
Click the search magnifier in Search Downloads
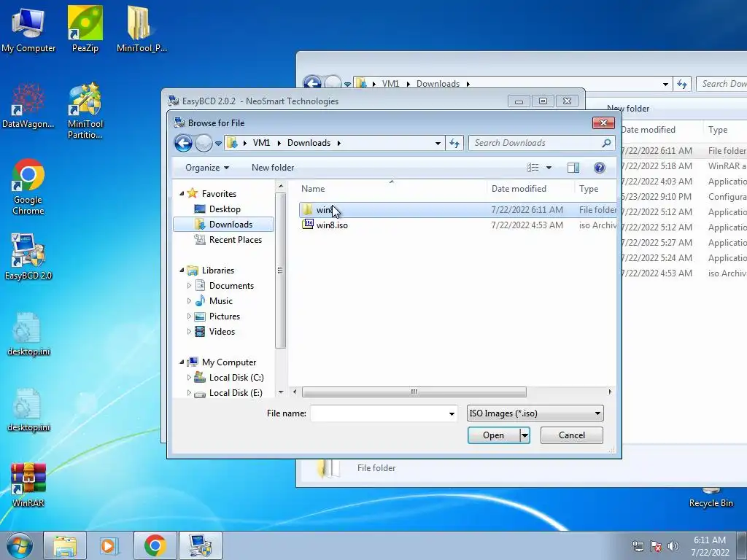[606, 143]
